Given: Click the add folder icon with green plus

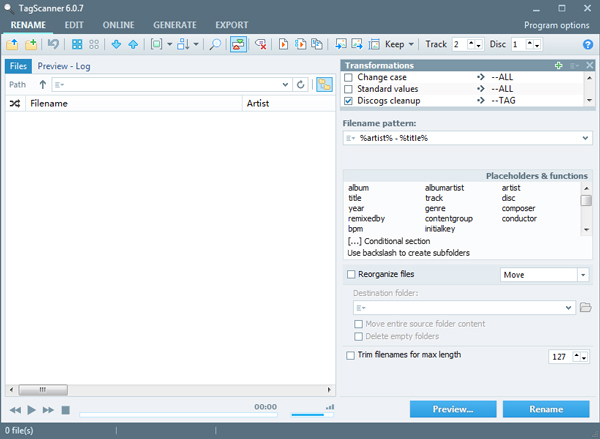Looking at the screenshot, I should (x=31, y=44).
